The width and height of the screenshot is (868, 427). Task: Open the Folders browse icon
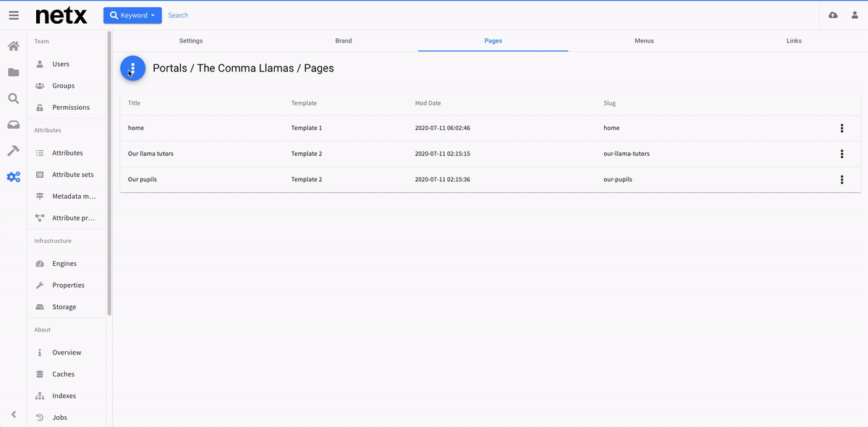14,72
